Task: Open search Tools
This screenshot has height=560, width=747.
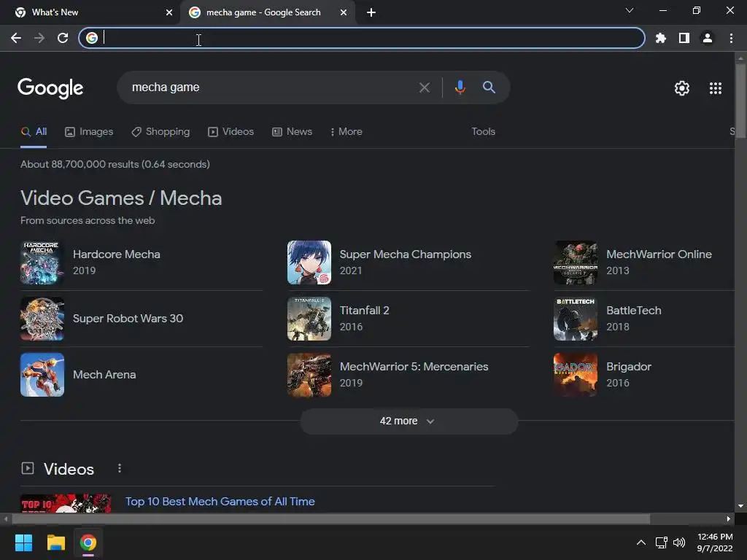Action: tap(483, 132)
